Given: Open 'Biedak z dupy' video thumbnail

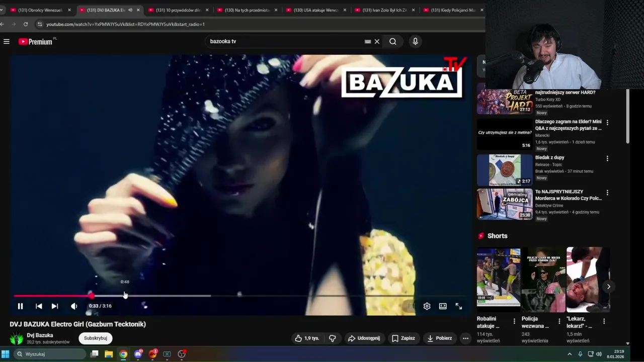Looking at the screenshot, I should 504,170.
